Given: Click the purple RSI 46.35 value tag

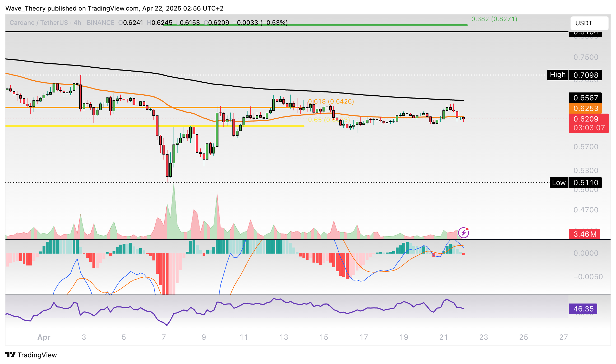Looking at the screenshot, I should click(583, 309).
